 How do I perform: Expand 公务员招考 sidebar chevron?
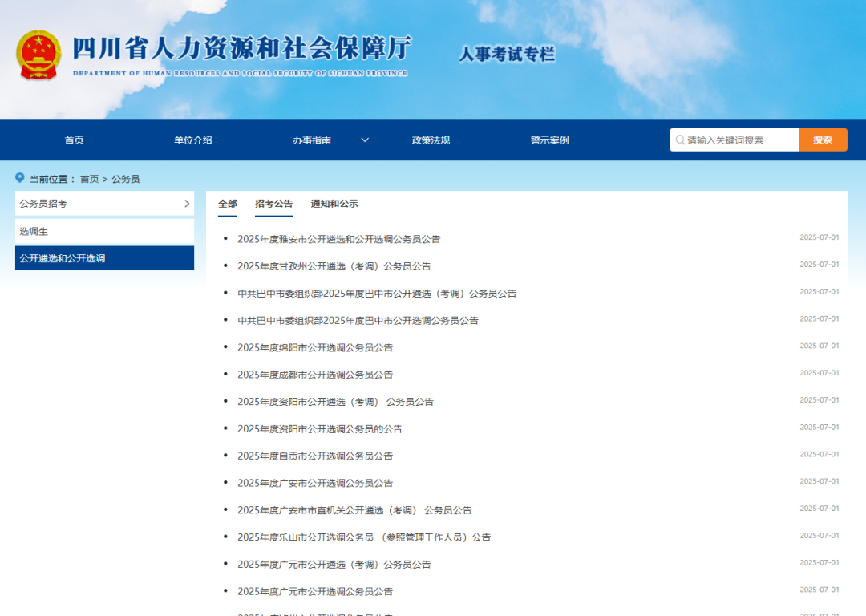(187, 204)
